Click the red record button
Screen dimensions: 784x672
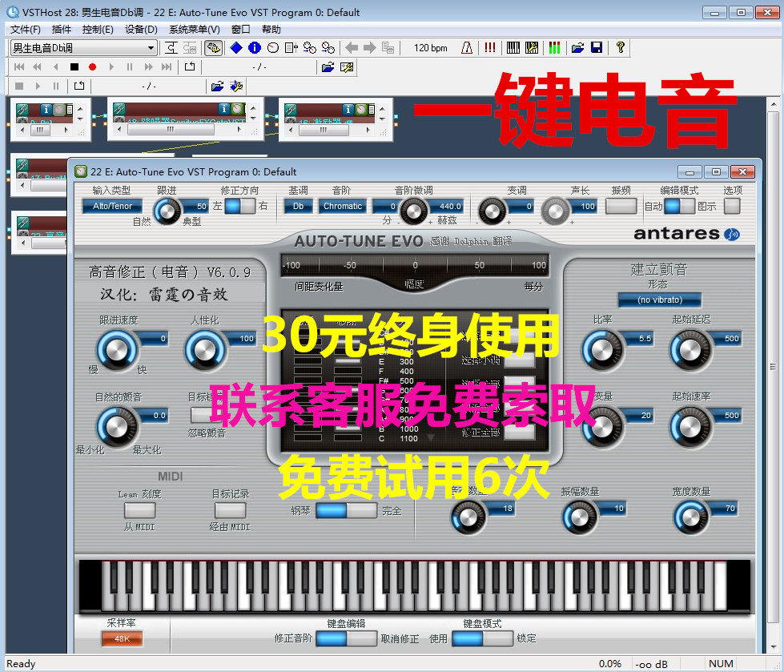point(92,67)
